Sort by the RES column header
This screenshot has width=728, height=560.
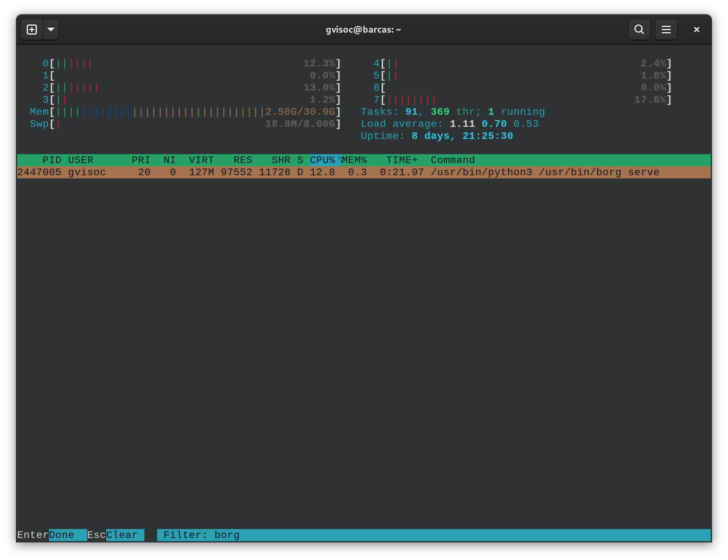coord(243,160)
